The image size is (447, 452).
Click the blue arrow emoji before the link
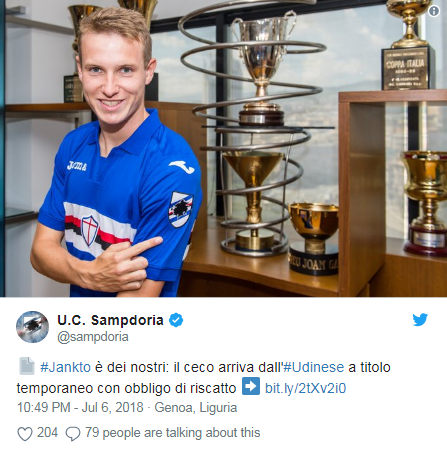coord(251,386)
